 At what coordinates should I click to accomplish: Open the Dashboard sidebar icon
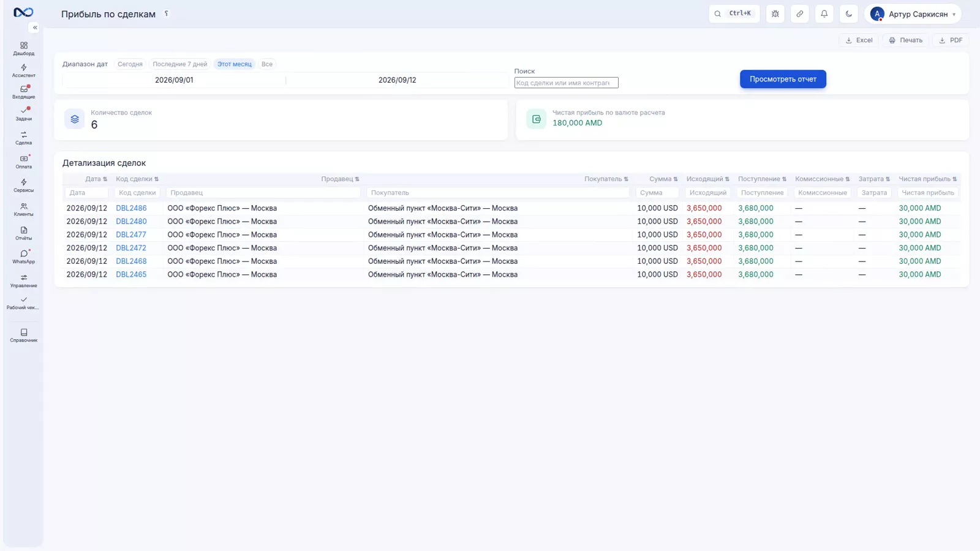(x=24, y=48)
